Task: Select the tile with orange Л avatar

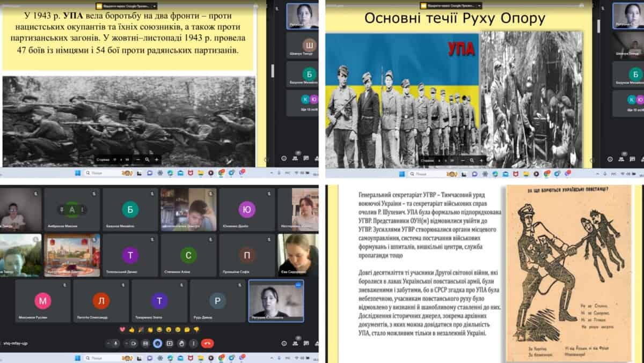Action: (x=101, y=301)
